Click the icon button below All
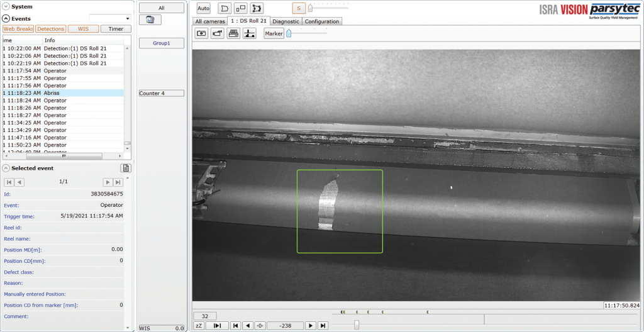The height and width of the screenshot is (332, 644). tap(150, 20)
